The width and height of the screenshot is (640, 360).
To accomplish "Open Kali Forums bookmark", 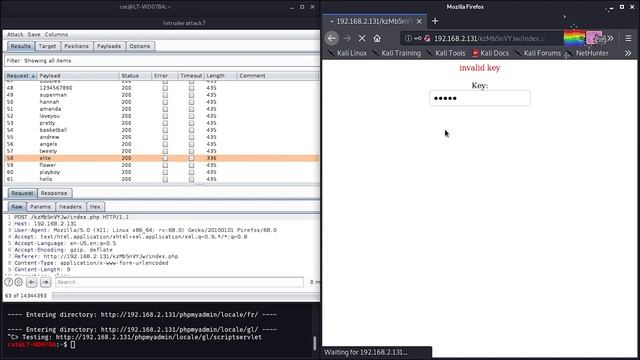I will [x=538, y=53].
